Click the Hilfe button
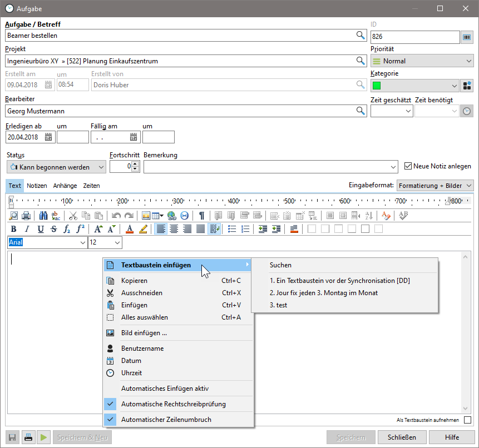Image resolution: width=479 pixels, height=448 pixels. click(452, 437)
